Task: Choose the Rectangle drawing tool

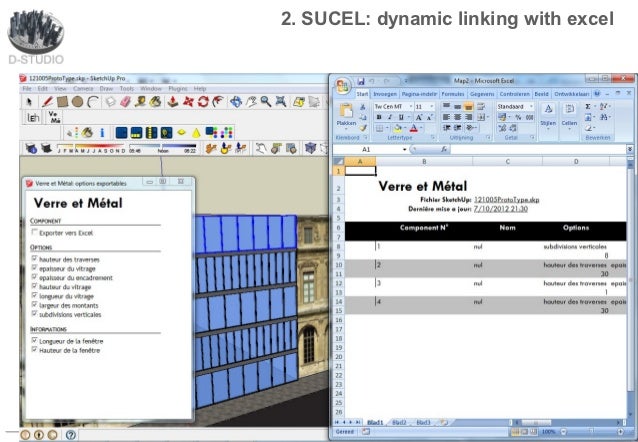Action: 62,102
